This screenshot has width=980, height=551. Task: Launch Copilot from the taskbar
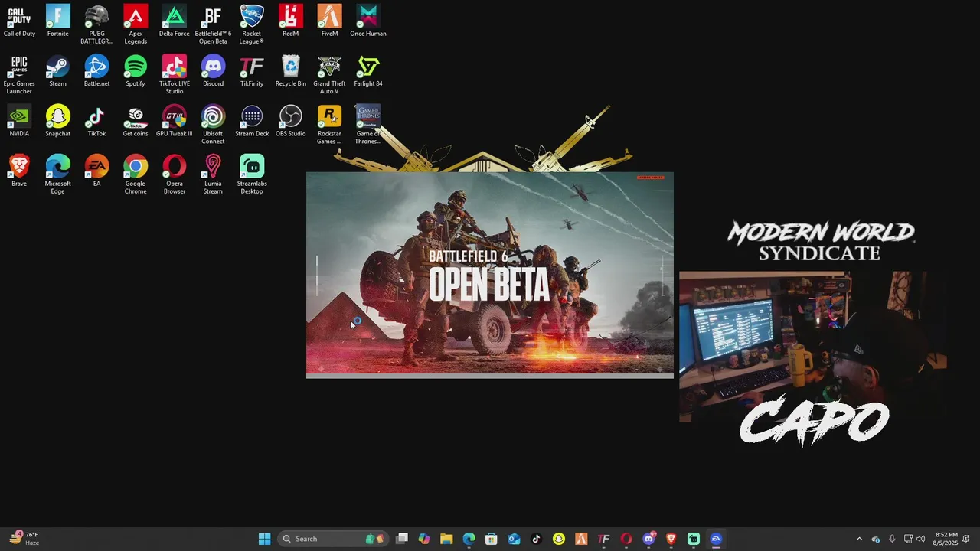424,539
